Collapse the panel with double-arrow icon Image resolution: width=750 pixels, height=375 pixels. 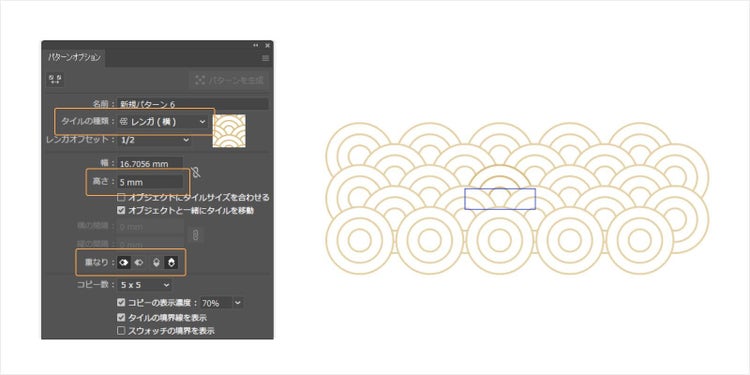pos(256,45)
